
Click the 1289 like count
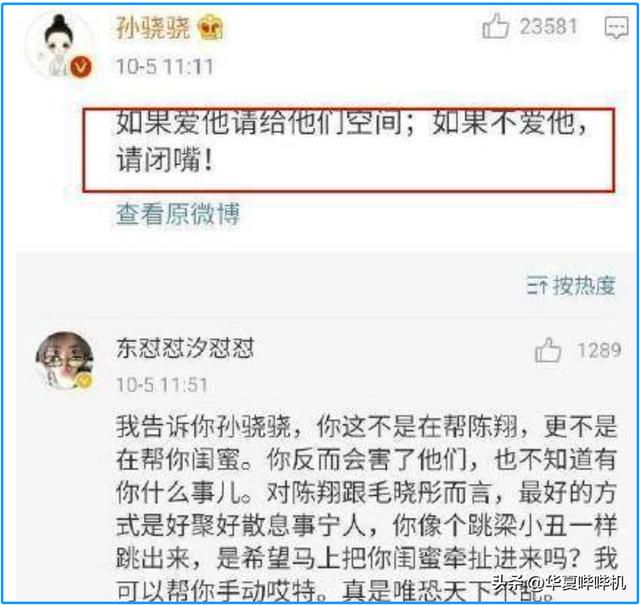click(599, 350)
